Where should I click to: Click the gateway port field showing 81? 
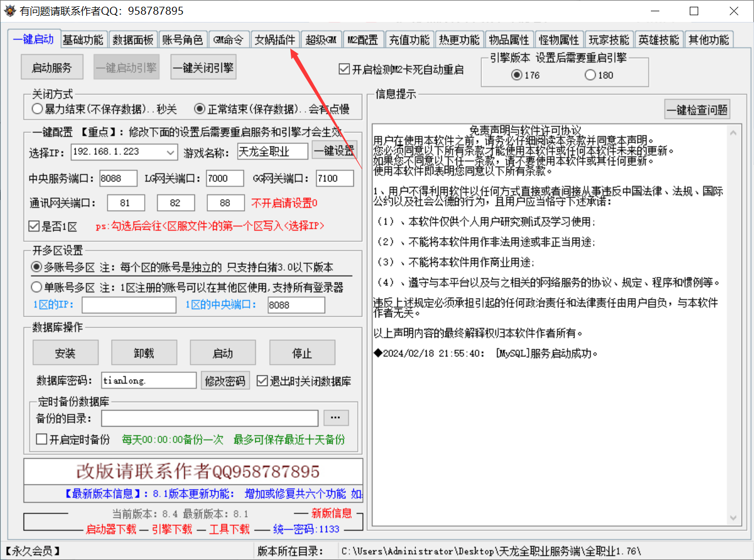(126, 203)
